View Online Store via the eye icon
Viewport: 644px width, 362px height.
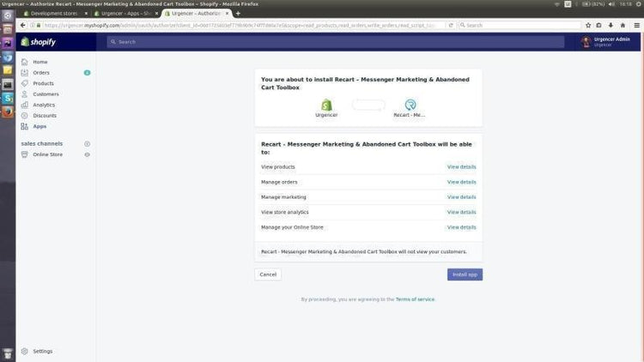coord(87,154)
